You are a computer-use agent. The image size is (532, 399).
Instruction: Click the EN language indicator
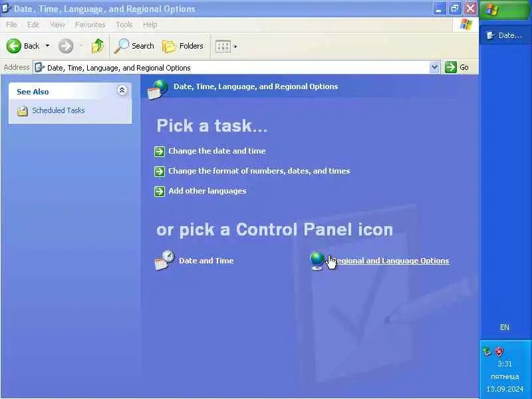coord(505,327)
